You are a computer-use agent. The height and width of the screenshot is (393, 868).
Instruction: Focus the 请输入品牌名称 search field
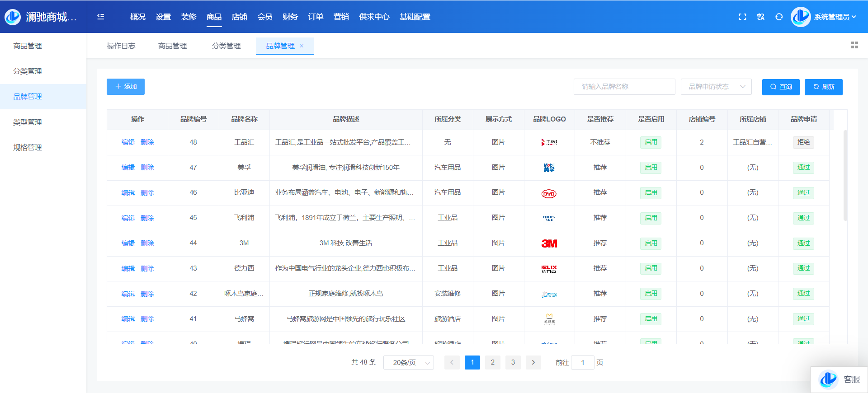click(x=624, y=87)
